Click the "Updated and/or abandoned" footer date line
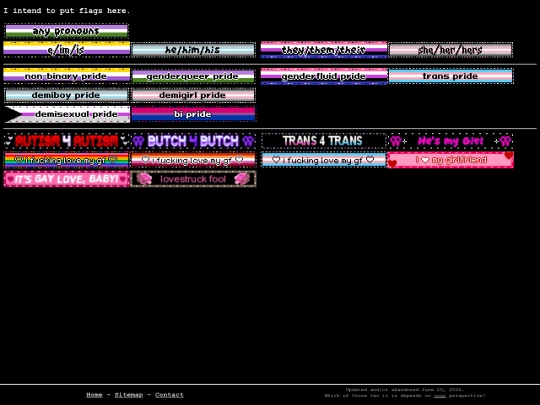The width and height of the screenshot is (540, 405). click(405, 390)
